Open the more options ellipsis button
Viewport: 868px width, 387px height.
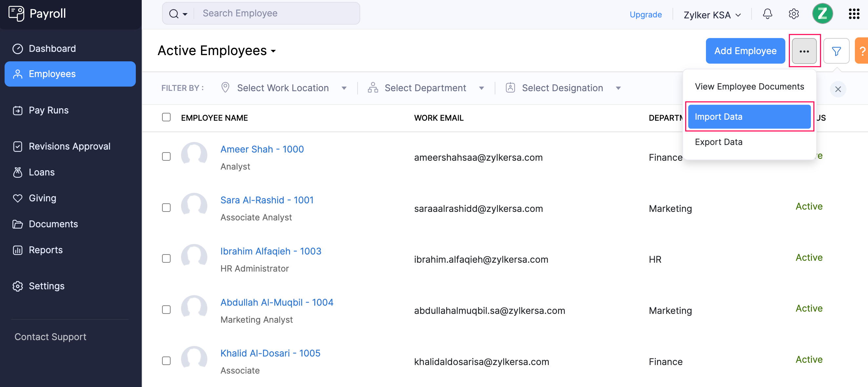(804, 51)
